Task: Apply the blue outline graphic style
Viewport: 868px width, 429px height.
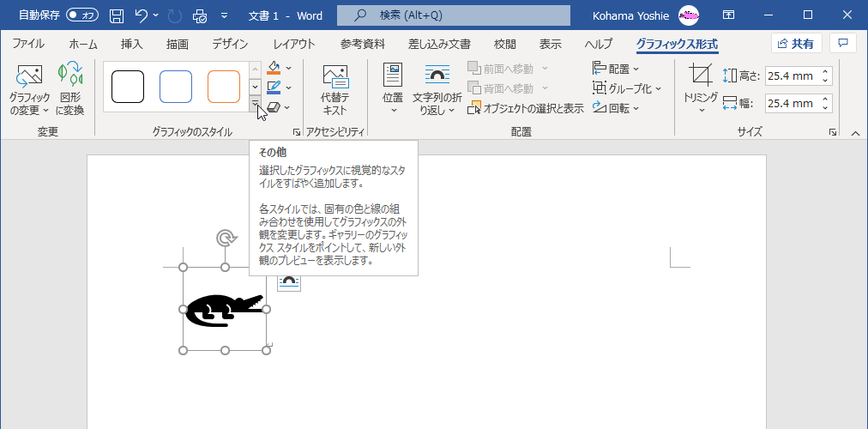Action: [x=176, y=87]
